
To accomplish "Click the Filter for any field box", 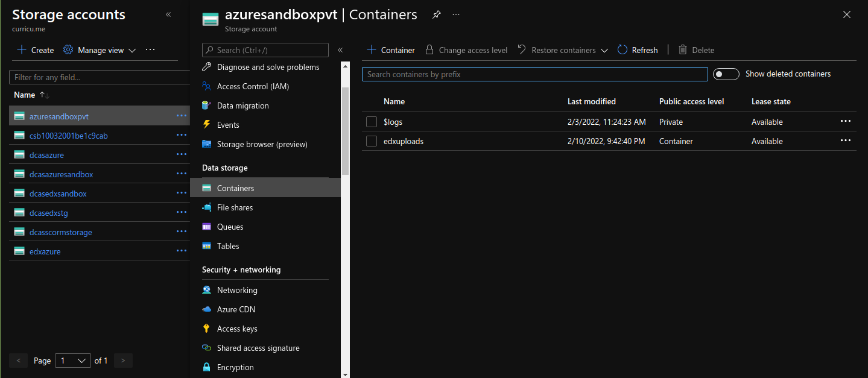I will click(100, 77).
